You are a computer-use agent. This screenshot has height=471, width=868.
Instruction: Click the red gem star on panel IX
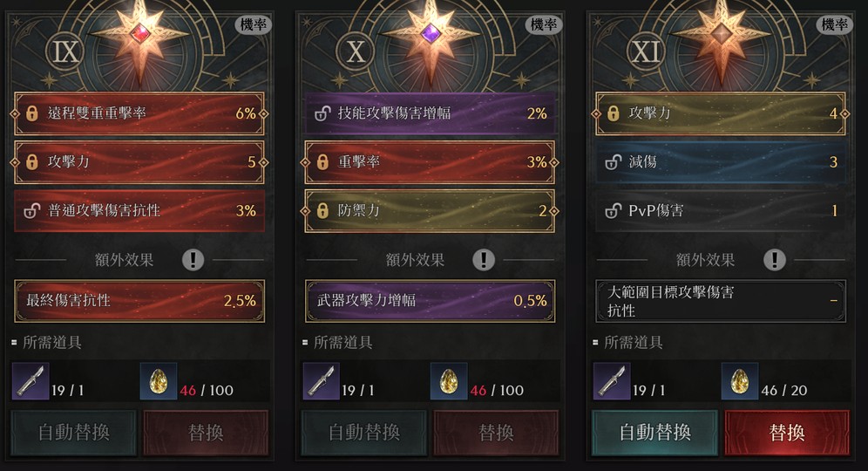[x=140, y=34]
